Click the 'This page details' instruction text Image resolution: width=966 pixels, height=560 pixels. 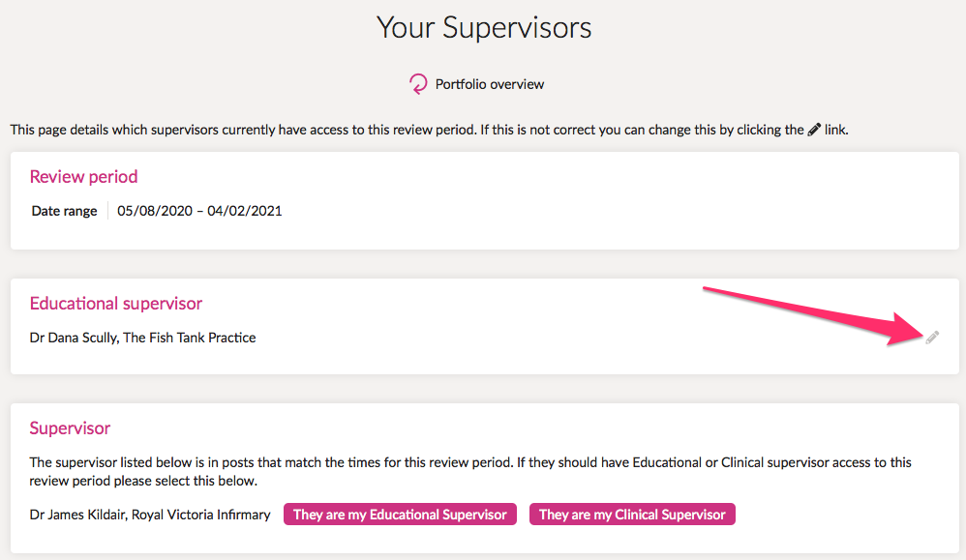pos(408,130)
